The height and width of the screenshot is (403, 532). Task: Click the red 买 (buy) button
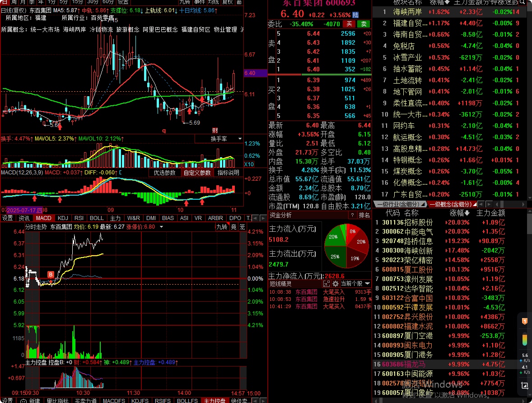tap(349, 24)
